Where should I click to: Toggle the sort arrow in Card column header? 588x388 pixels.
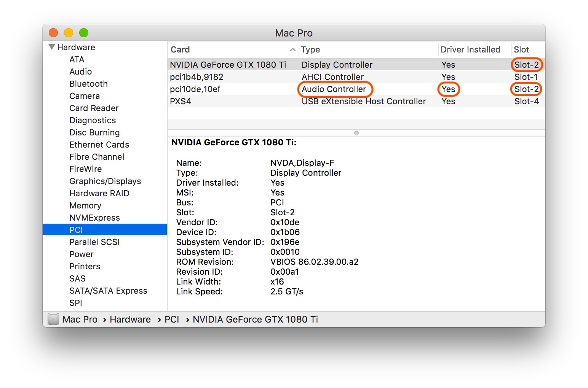[292, 49]
